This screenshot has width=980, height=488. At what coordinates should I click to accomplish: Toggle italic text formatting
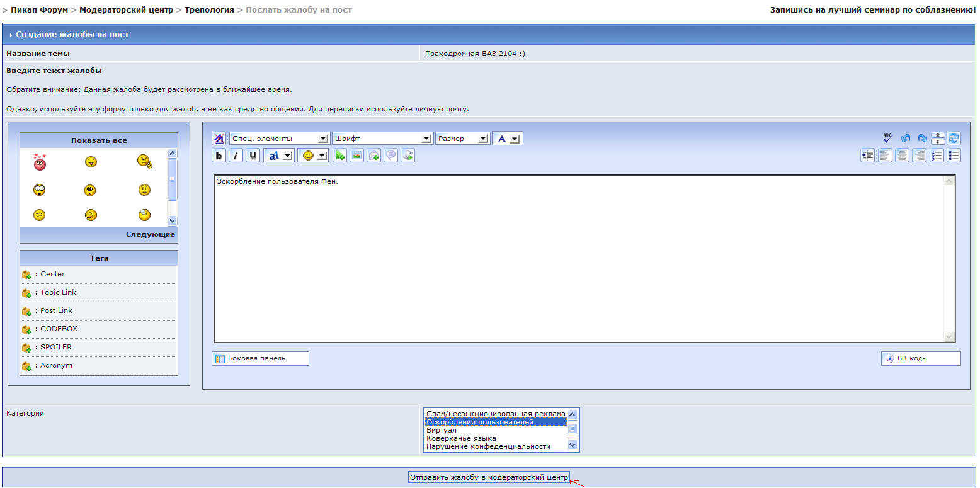(x=236, y=156)
